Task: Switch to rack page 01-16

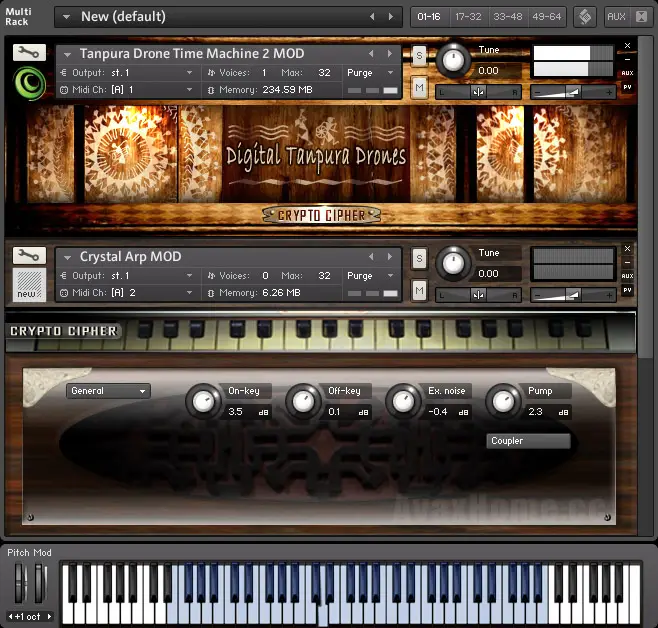Action: pos(429,17)
